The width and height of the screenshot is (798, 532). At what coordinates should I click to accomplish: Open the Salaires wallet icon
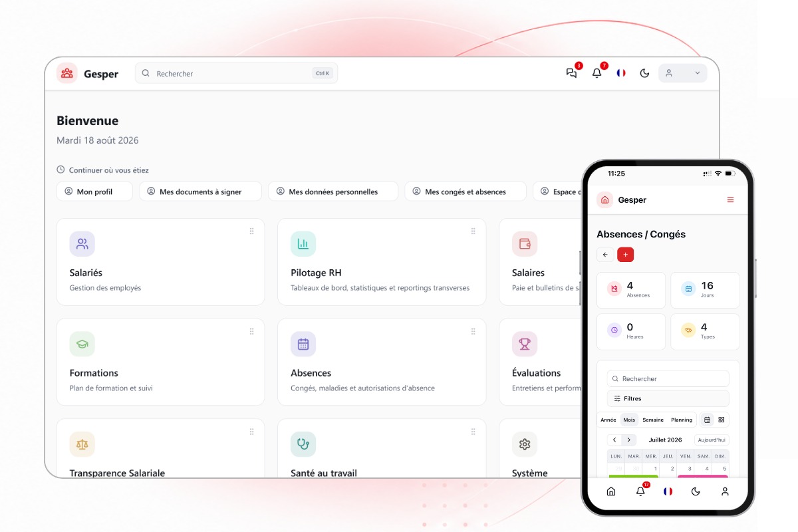tap(525, 243)
